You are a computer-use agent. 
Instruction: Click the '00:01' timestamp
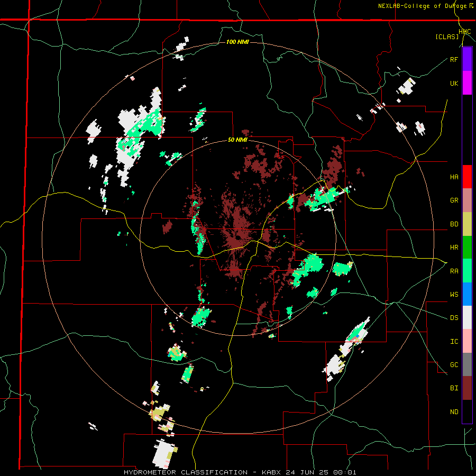[x=344, y=472]
